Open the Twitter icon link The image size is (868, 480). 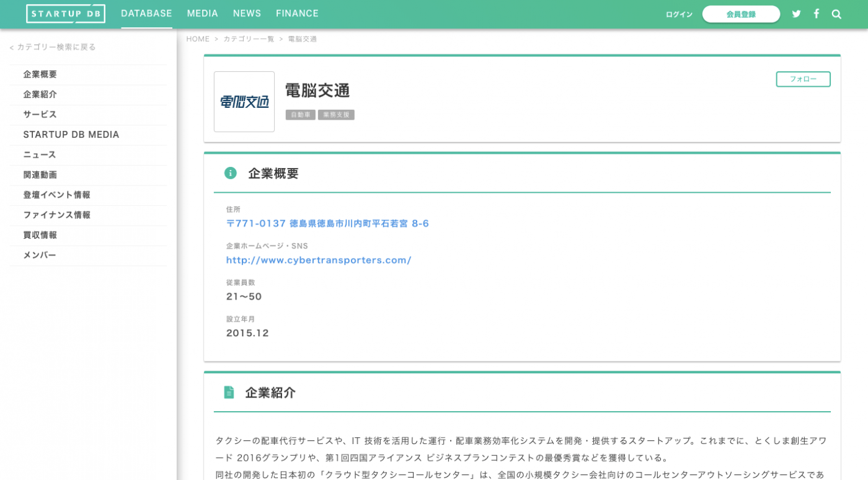[x=797, y=14]
